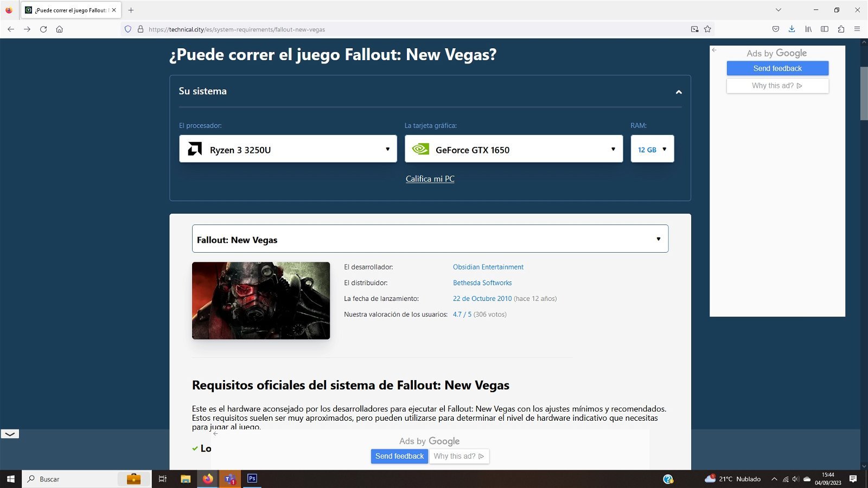Show Firefox sidebars
The height and width of the screenshot is (488, 868).
tap(825, 29)
